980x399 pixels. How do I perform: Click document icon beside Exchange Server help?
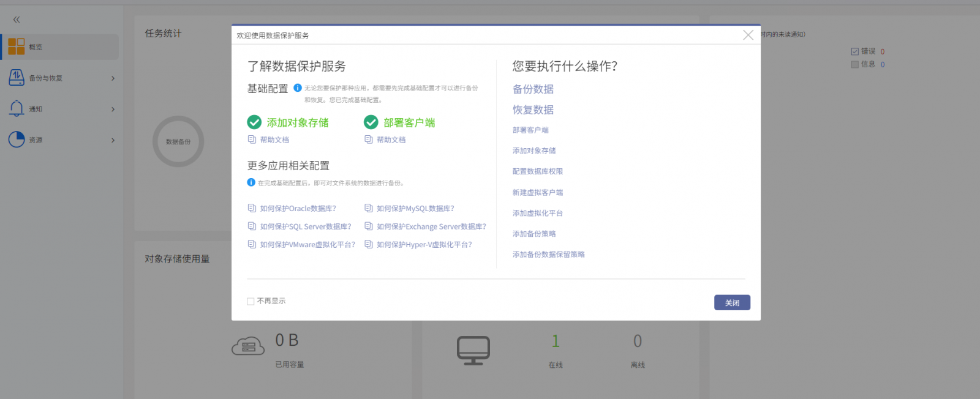point(369,226)
